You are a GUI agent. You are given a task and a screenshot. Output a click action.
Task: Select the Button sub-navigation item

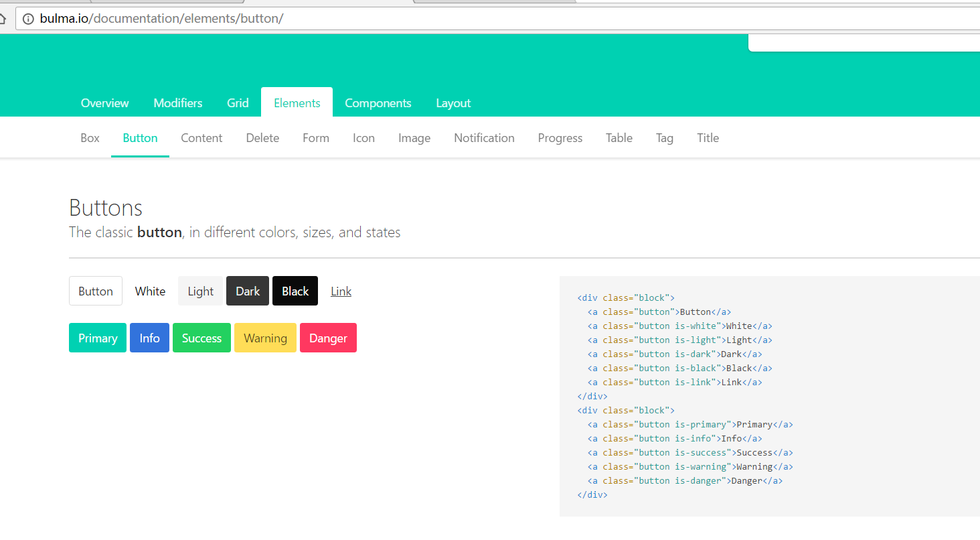coord(140,138)
